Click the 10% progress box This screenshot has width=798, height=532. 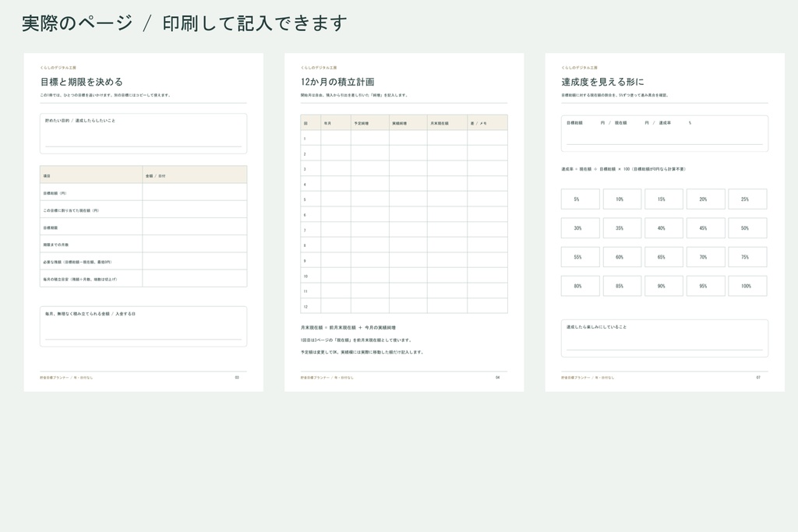(622, 199)
